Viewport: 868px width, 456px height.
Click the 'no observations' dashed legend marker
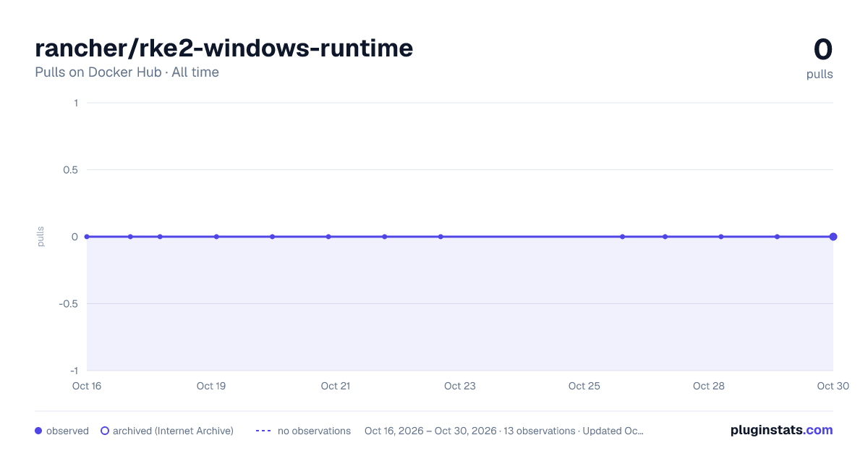263,431
